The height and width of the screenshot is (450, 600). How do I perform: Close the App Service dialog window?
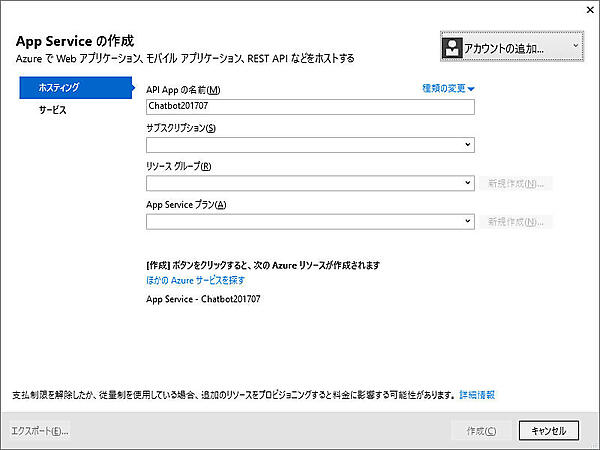click(x=590, y=10)
